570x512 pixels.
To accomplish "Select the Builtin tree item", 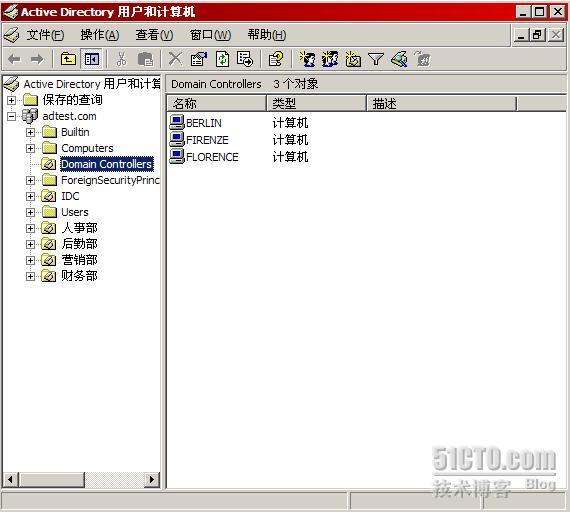I will [x=75, y=132].
